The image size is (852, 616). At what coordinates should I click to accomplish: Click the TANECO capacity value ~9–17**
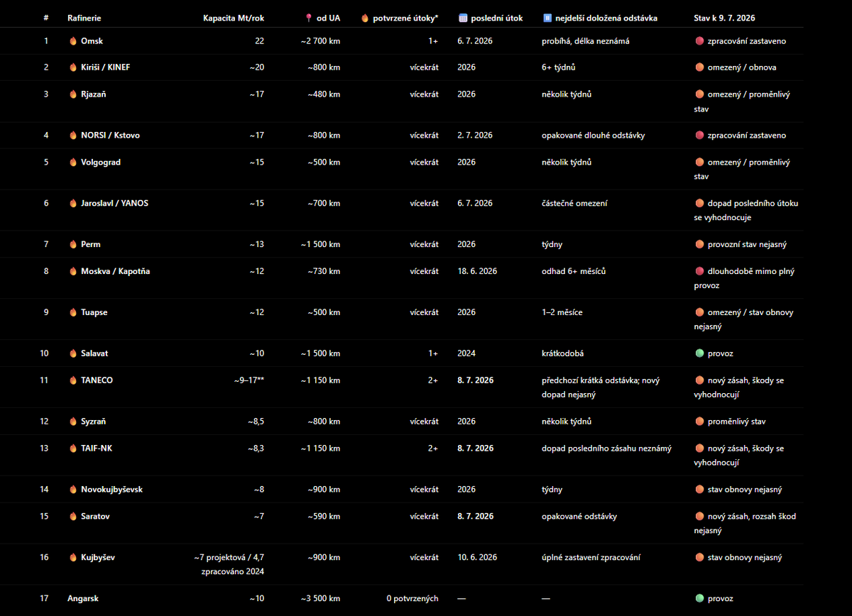[248, 380]
